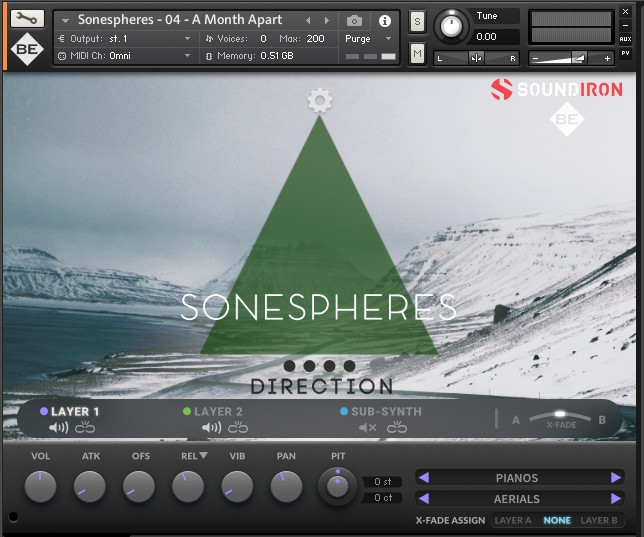Toggle Layer 2 link icon
The height and width of the screenshot is (537, 644).
point(238,428)
